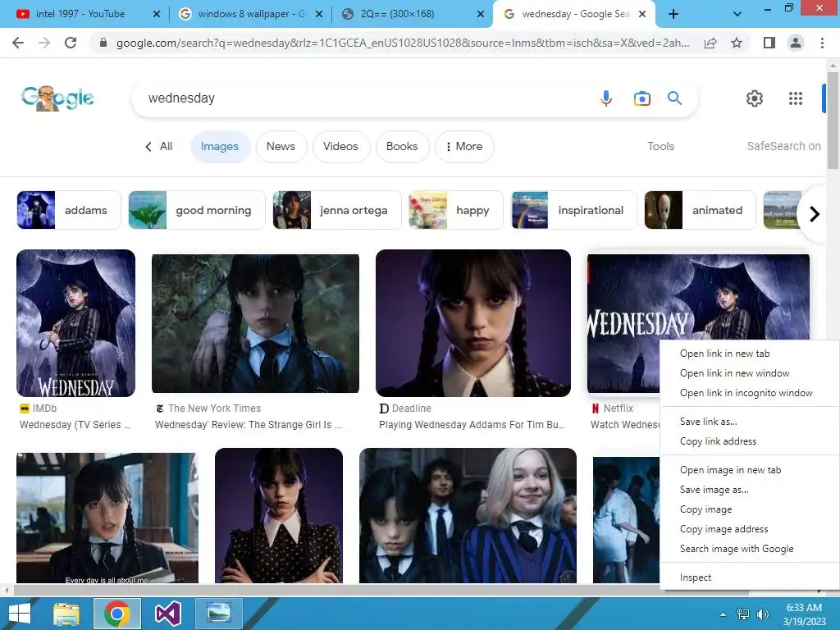Open the Enid and Wednesday group image

[468, 515]
